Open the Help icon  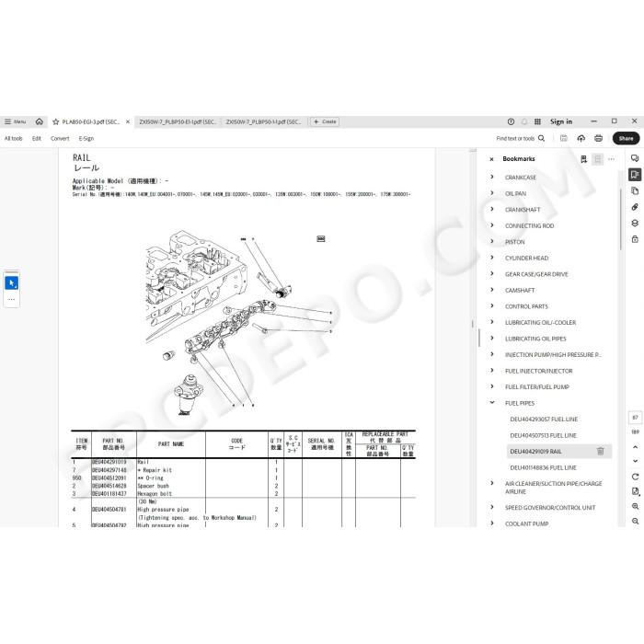click(x=511, y=121)
